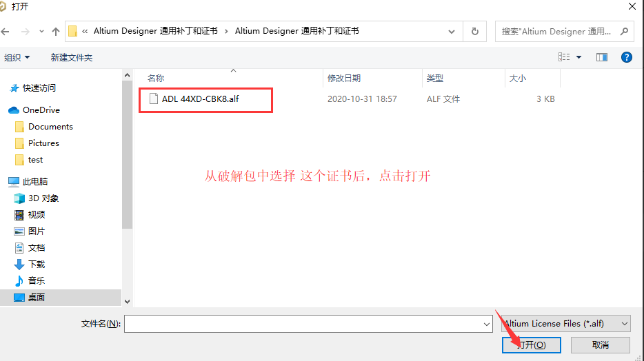This screenshot has width=644, height=361.
Task: Click the ADL 44XD-CBK8.alf file icon
Action: coord(154,99)
